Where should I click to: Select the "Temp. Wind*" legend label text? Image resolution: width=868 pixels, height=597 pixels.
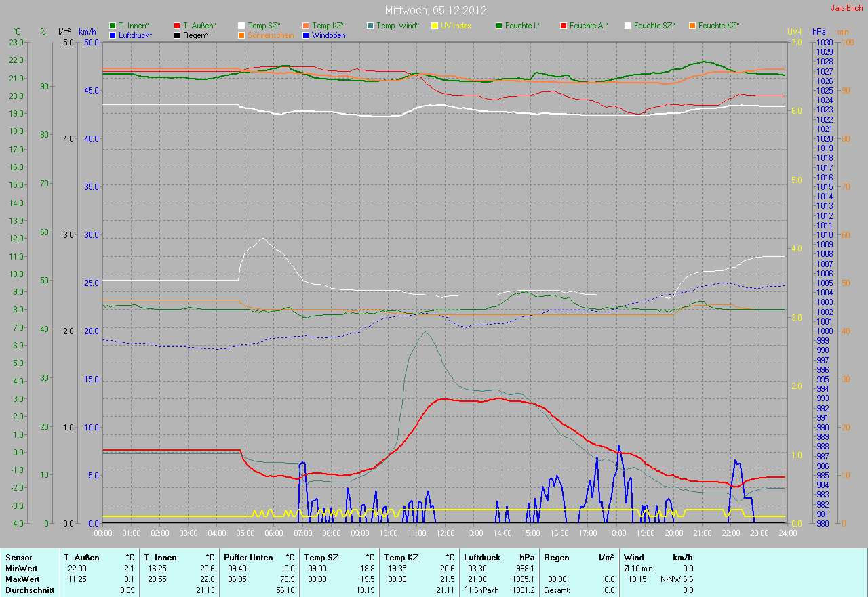pos(397,26)
